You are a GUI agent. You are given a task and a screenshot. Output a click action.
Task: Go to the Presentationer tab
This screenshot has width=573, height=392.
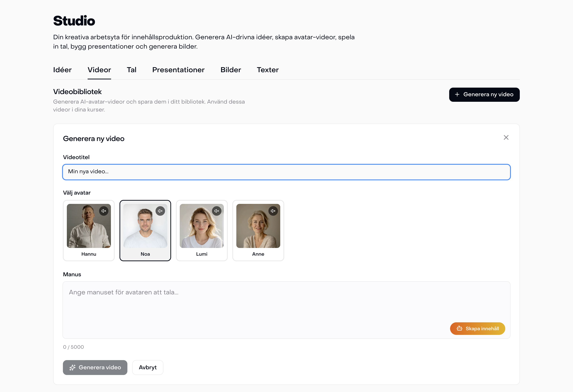[178, 70]
